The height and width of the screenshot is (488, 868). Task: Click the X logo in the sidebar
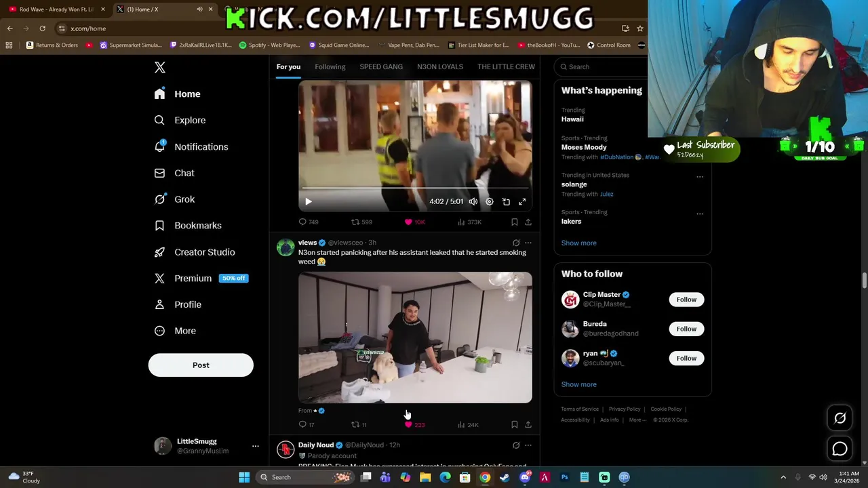(x=160, y=67)
